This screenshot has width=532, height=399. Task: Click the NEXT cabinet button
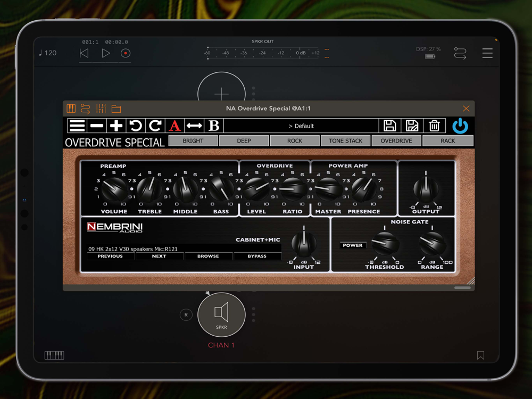(x=159, y=256)
